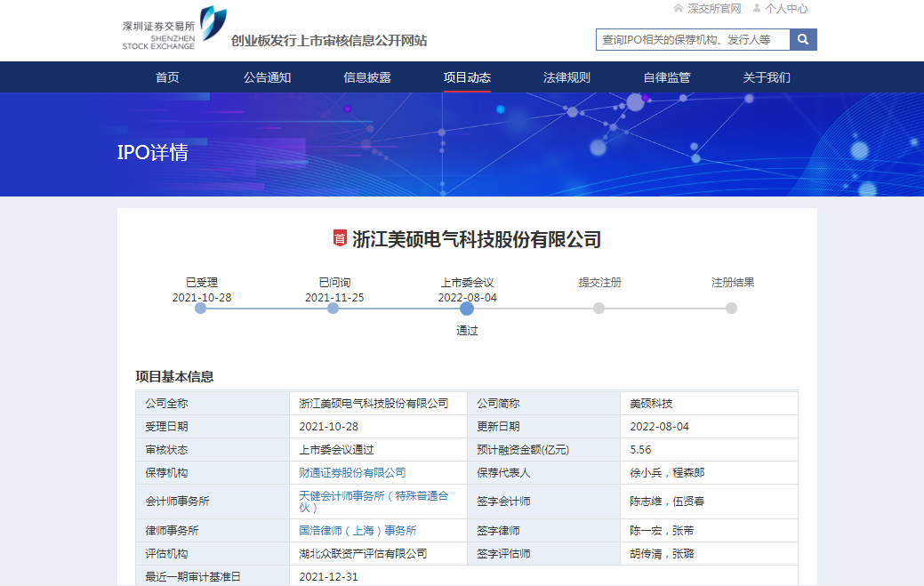Screen dimensions: 924x586
Task: Click the 签字律师 label cell
Action: pyautogui.click(x=544, y=531)
